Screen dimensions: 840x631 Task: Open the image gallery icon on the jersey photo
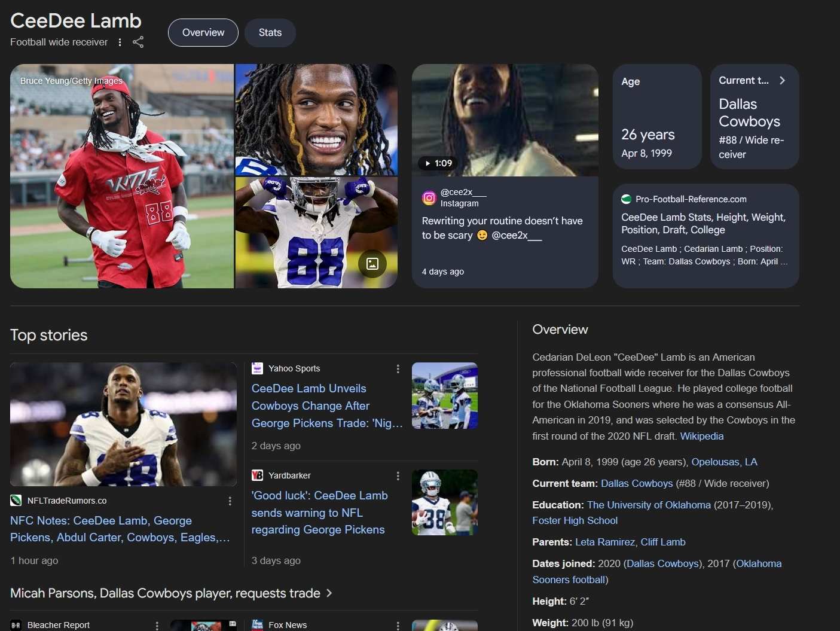point(372,264)
